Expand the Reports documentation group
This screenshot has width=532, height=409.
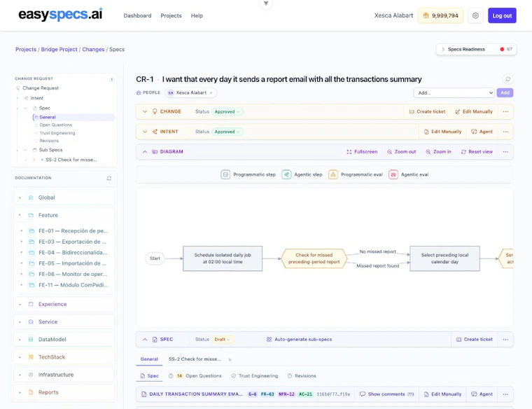coord(64,392)
